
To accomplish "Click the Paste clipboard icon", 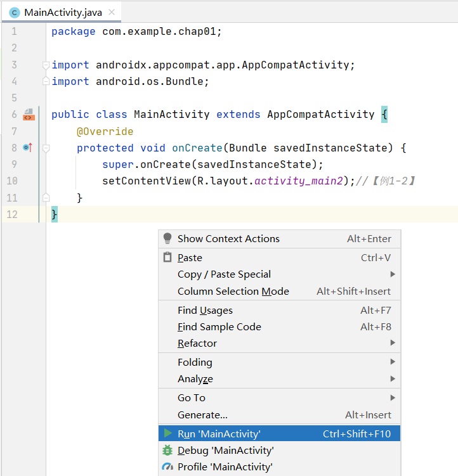I will [167, 257].
